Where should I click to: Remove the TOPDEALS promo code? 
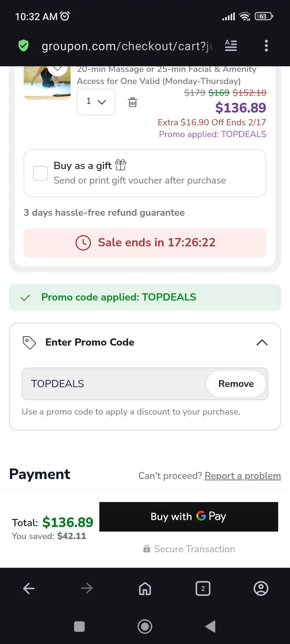point(236,384)
